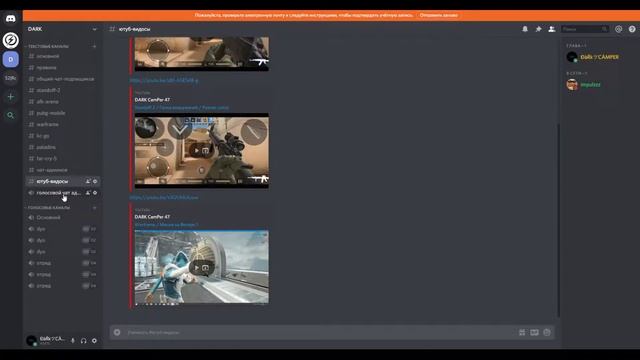Collapse the voice channels category
The width and height of the screenshot is (640, 360).
tap(49, 208)
